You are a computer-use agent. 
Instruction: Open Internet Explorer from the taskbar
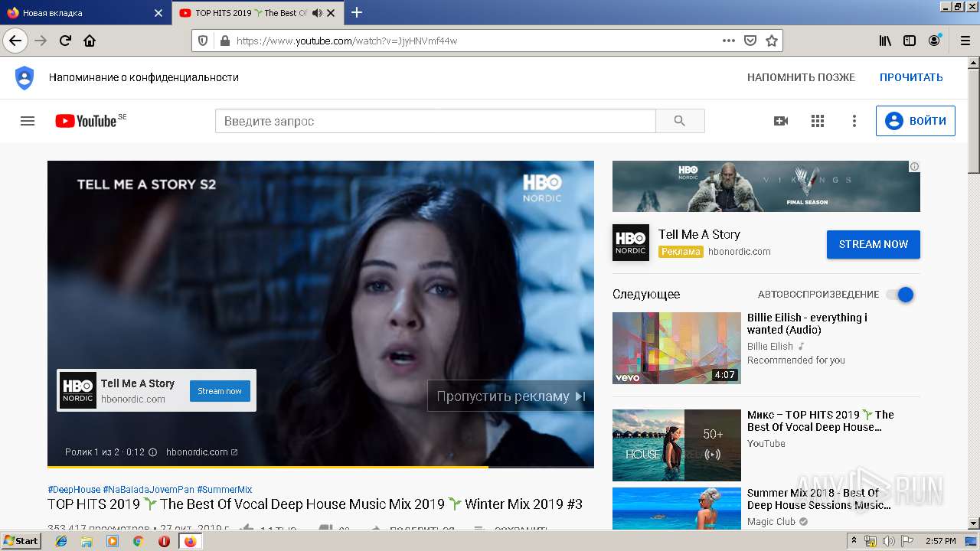coord(61,541)
